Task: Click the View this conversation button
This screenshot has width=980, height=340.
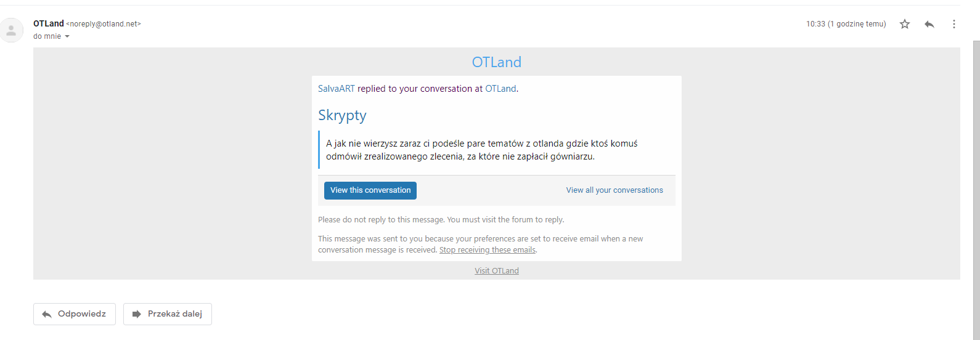Action: 370,190
